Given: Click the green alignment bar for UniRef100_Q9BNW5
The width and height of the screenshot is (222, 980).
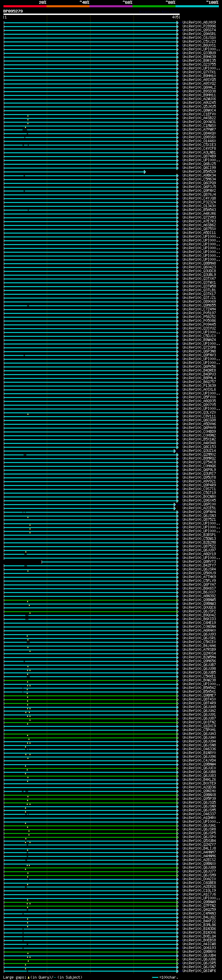Looking at the screenshot, I should click(x=91, y=600).
